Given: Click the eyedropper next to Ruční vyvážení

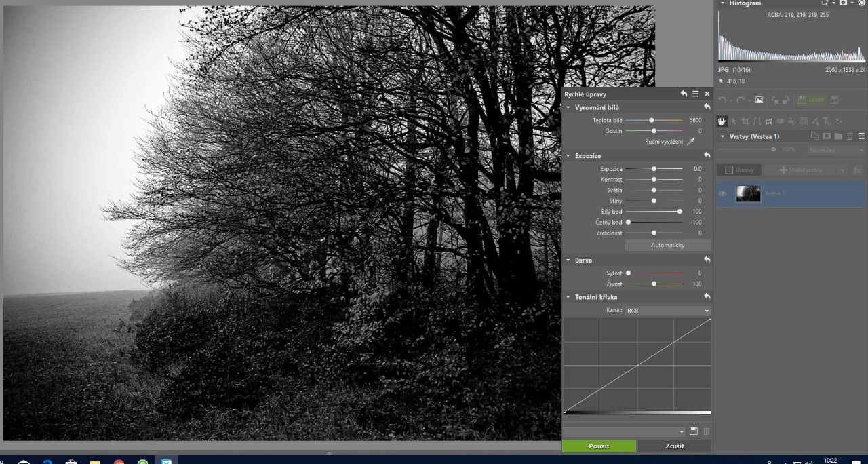Looking at the screenshot, I should coord(690,142).
